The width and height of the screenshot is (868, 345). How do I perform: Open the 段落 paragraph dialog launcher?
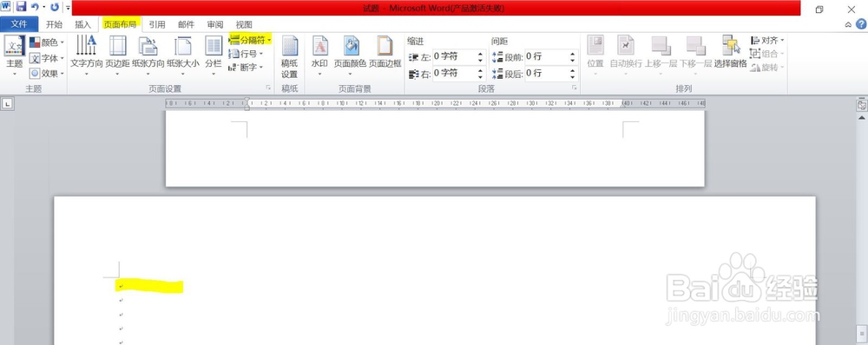click(574, 88)
